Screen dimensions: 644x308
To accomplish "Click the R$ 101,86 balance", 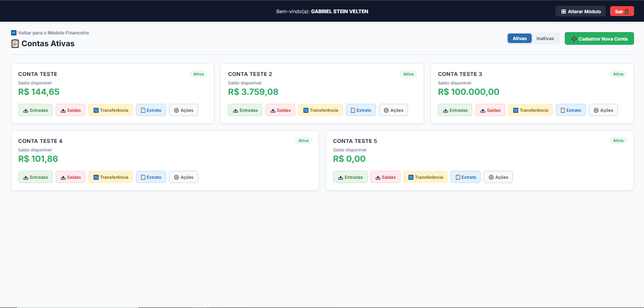I will click(x=38, y=159).
